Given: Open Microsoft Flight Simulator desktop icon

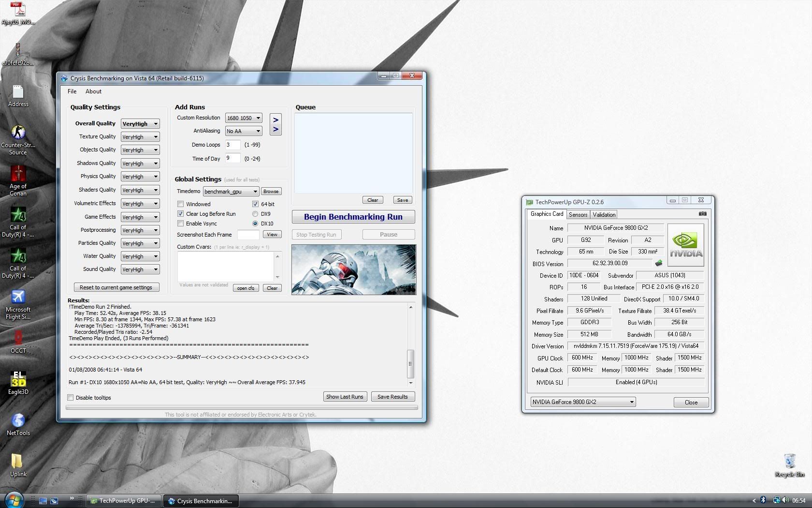Looking at the screenshot, I should [x=18, y=298].
